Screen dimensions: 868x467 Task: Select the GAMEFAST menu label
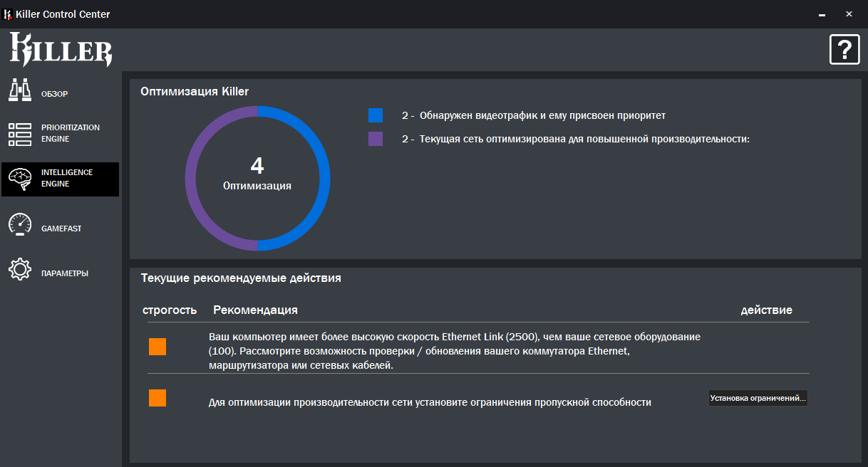pos(61,229)
